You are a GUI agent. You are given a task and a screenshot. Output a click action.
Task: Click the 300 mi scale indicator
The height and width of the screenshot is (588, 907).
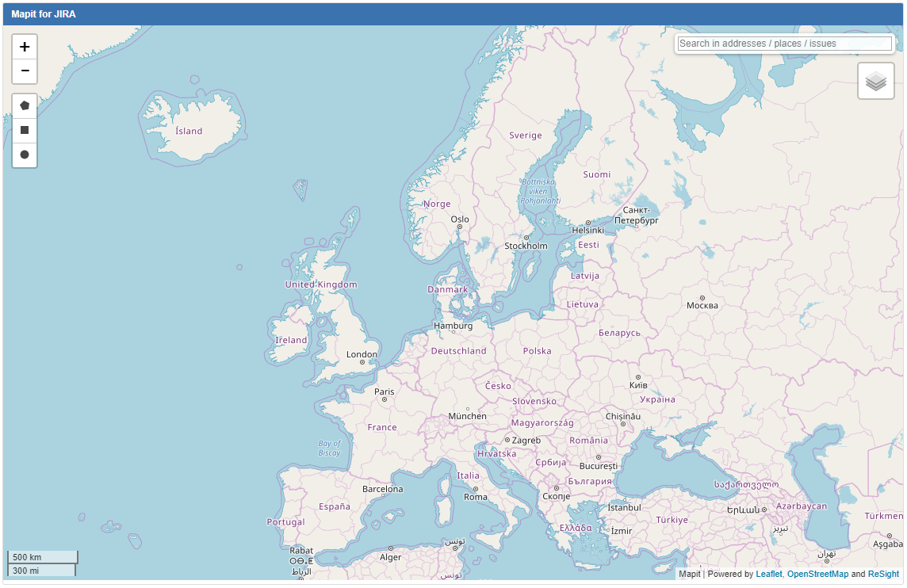[41, 571]
